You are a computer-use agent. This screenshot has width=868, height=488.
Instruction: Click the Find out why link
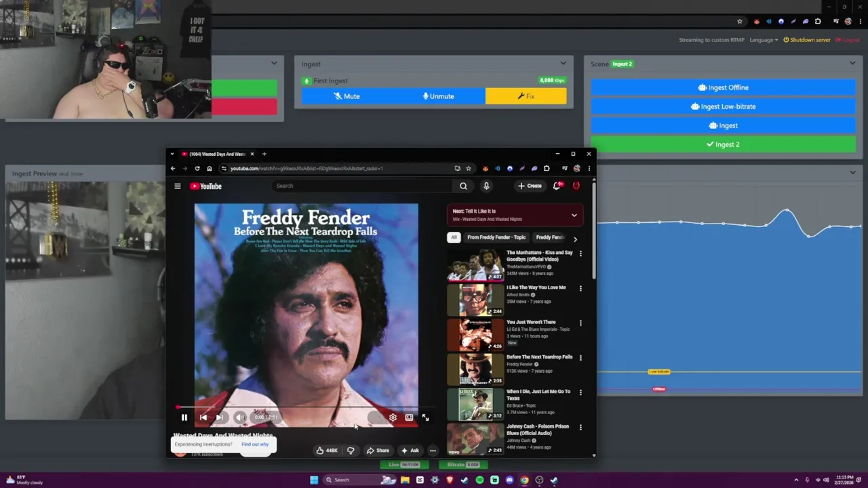pyautogui.click(x=255, y=445)
